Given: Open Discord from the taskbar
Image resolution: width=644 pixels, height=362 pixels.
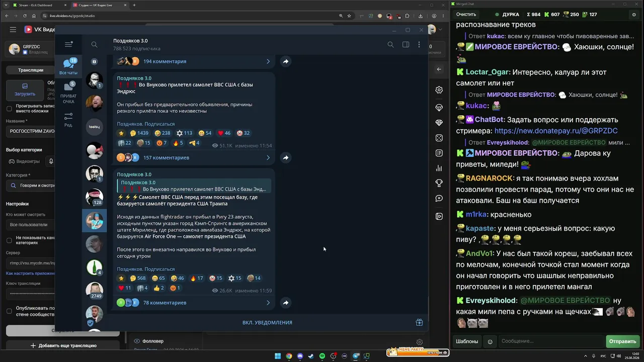Looking at the screenshot, I should click(x=300, y=356).
